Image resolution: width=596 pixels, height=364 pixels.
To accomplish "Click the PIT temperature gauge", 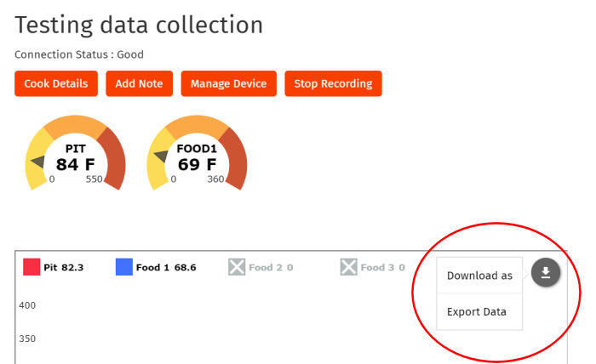I will [75, 153].
